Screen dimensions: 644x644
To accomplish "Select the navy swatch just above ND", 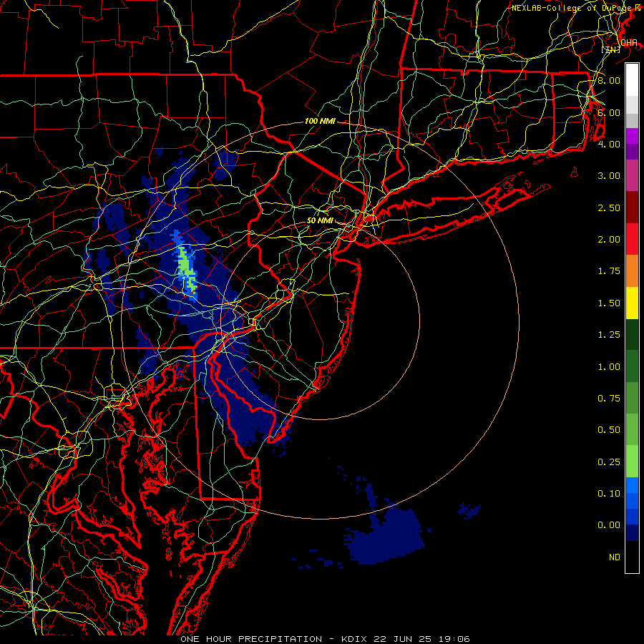I will click(x=632, y=534).
